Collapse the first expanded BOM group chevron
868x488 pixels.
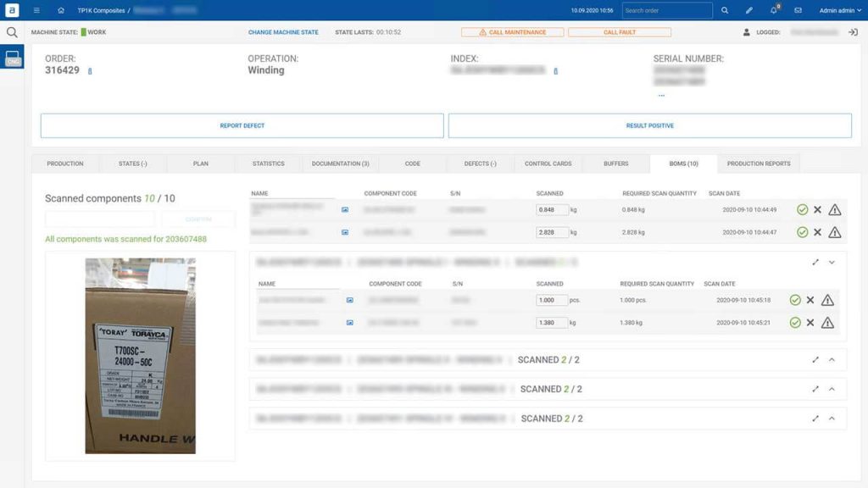(x=832, y=263)
